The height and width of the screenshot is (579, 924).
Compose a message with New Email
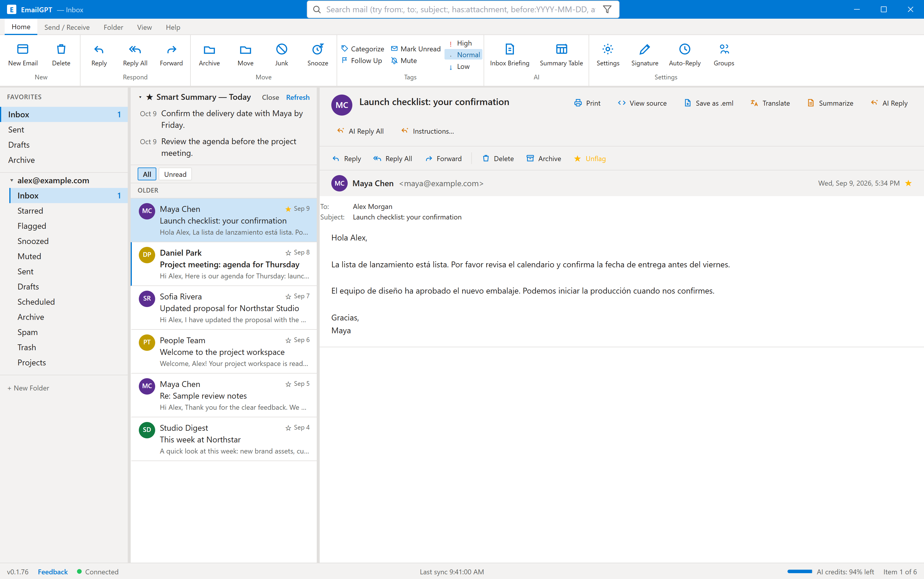point(23,55)
